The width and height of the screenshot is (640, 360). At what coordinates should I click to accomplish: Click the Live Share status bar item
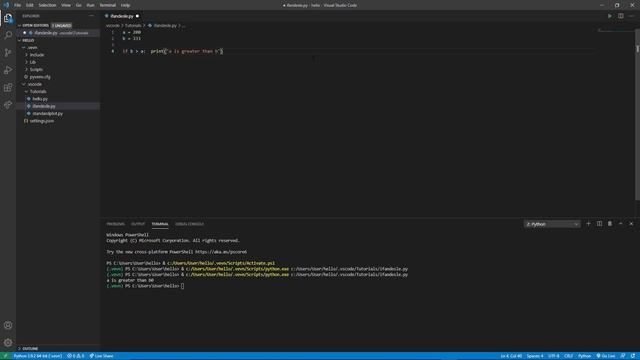click(101, 356)
